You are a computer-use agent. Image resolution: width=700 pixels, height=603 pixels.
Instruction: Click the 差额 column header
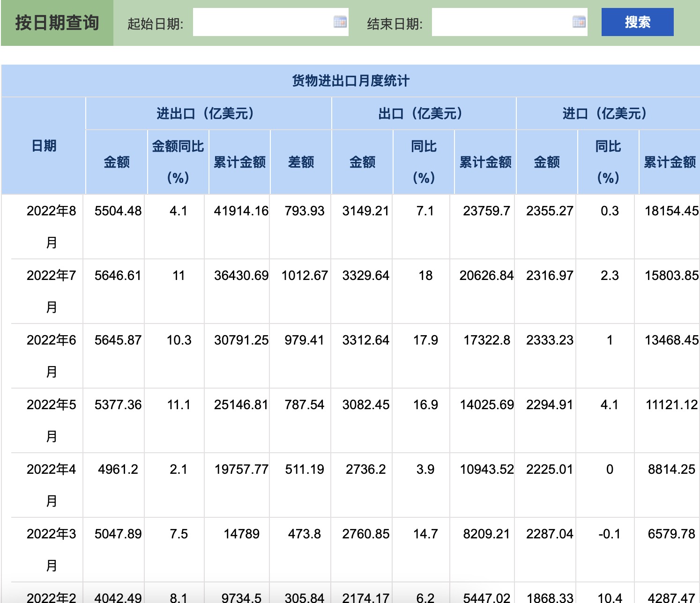pos(301,162)
